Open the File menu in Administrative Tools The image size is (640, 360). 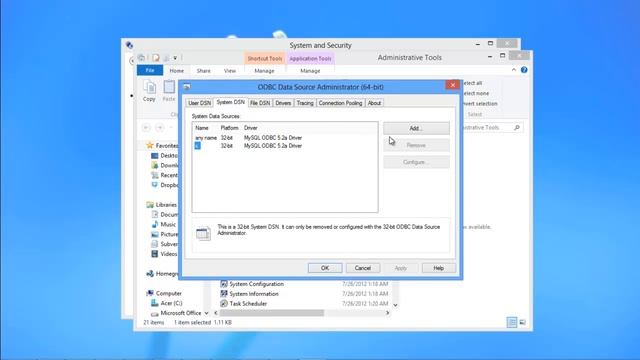pos(150,70)
